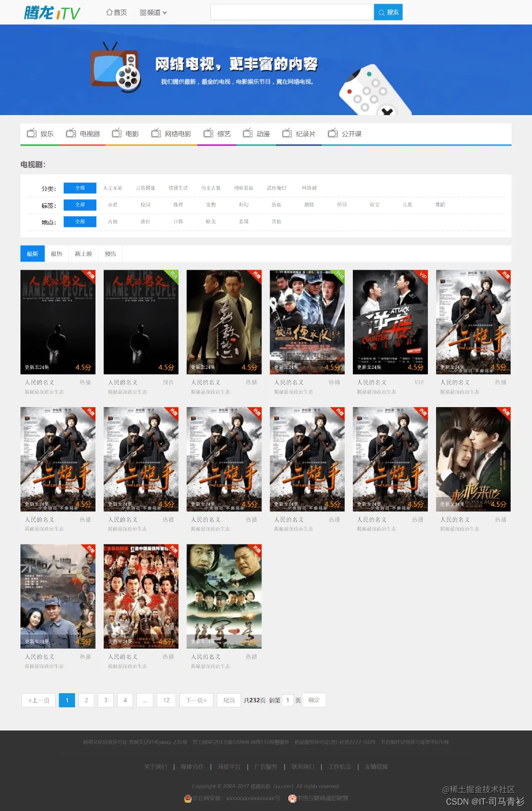
Task: Choose the 热血 tag filter
Action: click(276, 205)
